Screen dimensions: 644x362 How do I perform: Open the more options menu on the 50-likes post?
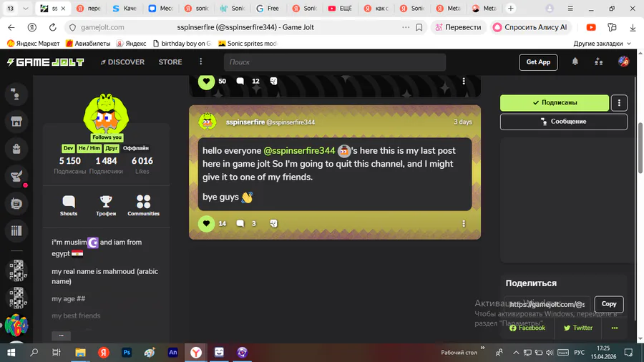(x=464, y=82)
